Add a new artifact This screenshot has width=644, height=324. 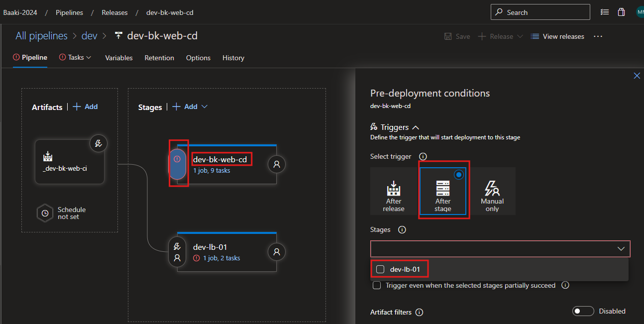85,107
